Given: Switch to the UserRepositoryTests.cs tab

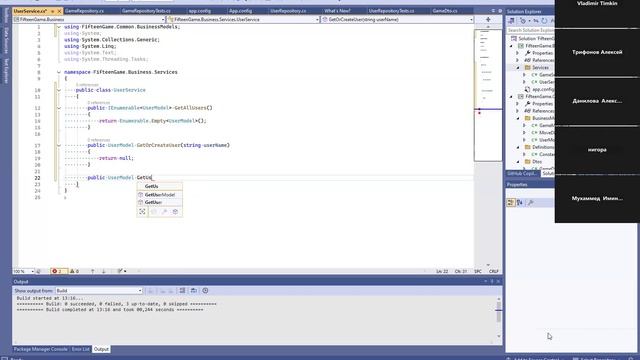Looking at the screenshot, I should 391,11.
